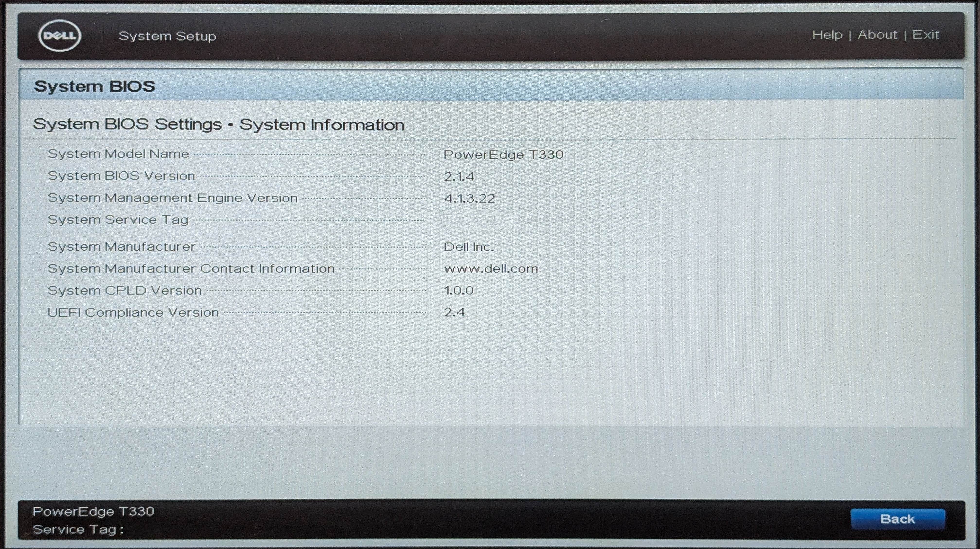Click the System Setup header title
This screenshot has width=980, height=549.
pyautogui.click(x=167, y=36)
